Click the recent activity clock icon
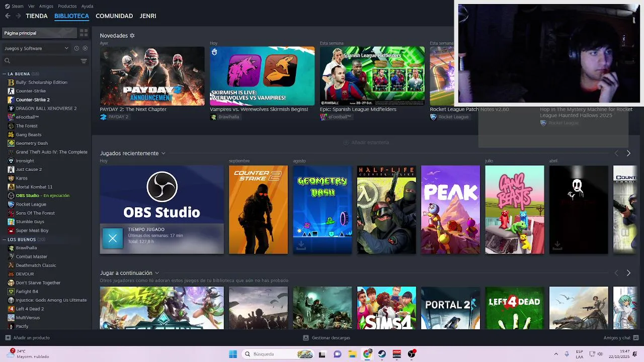This screenshot has width=644, height=362. [76, 48]
